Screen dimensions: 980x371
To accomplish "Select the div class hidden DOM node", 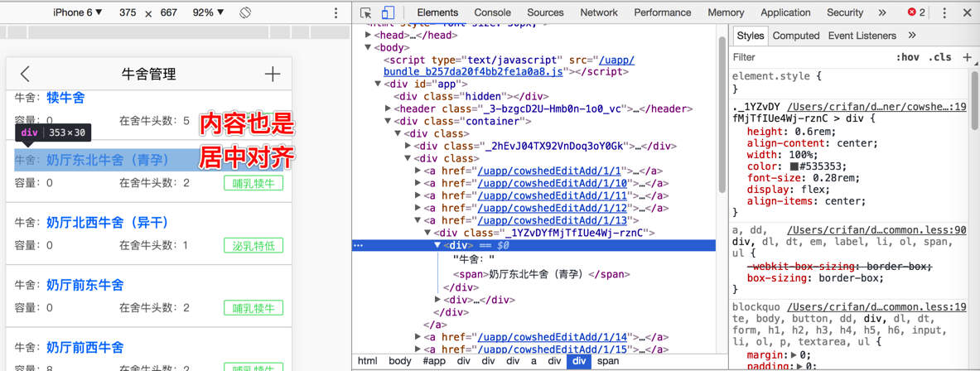I will click(471, 96).
